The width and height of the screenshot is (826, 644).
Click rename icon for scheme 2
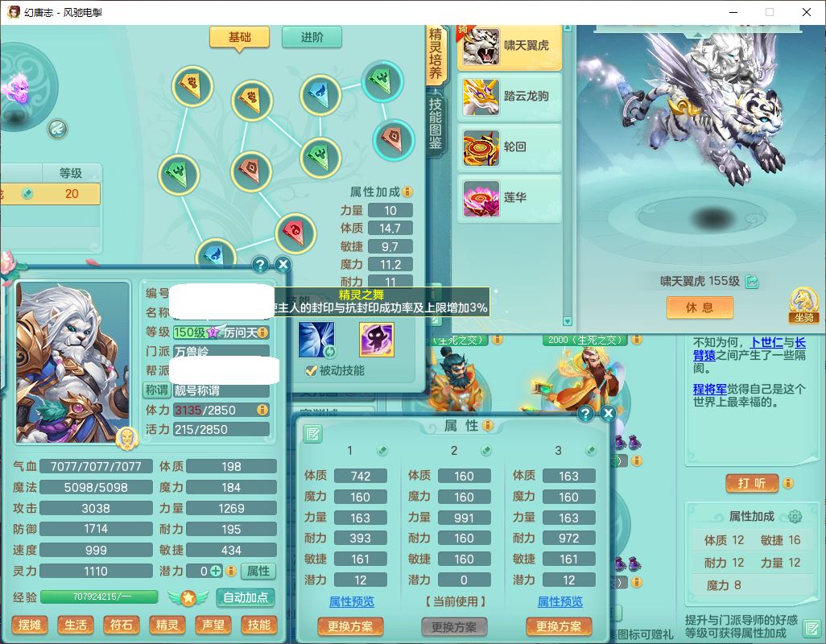pyautogui.click(x=487, y=451)
